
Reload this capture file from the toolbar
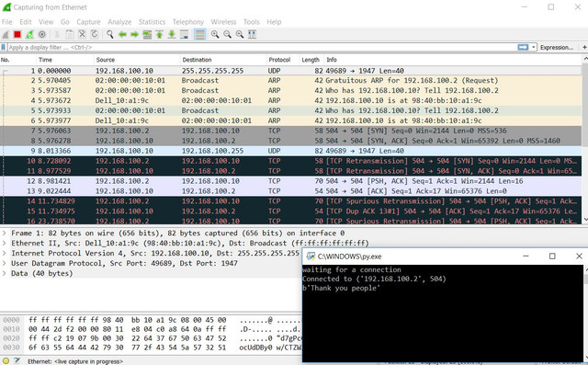pos(95,35)
